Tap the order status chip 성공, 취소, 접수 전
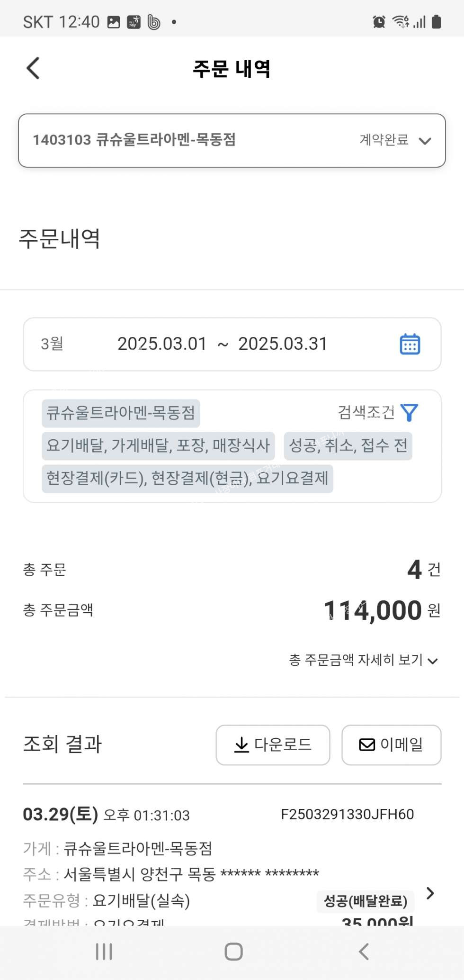The width and height of the screenshot is (464, 980). click(348, 445)
